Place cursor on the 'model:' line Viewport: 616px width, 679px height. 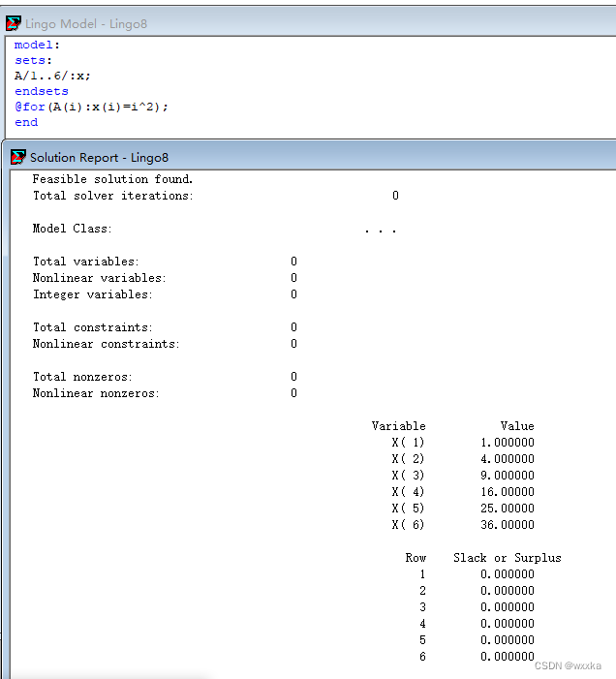click(37, 45)
